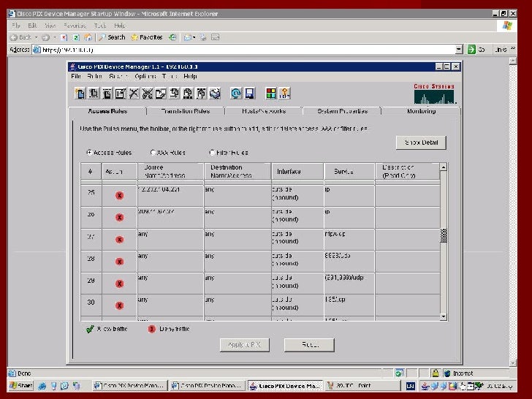The height and width of the screenshot is (399, 532).
Task: Click the Reset button
Action: tap(309, 345)
